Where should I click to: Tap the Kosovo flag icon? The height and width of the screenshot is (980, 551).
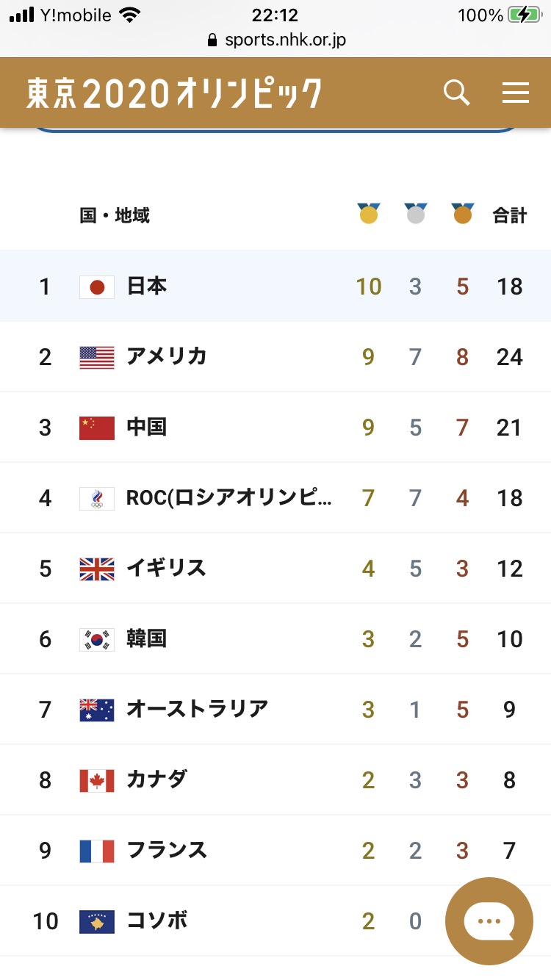(97, 921)
